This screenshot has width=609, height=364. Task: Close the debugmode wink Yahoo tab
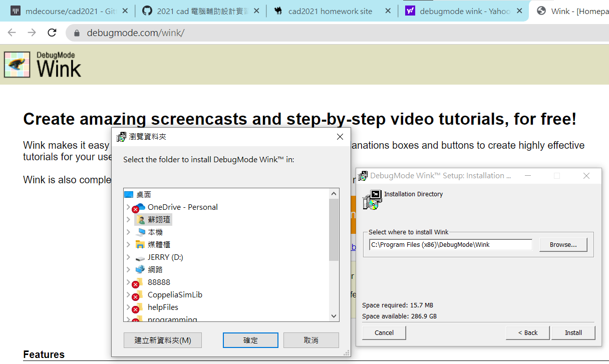[x=519, y=11]
